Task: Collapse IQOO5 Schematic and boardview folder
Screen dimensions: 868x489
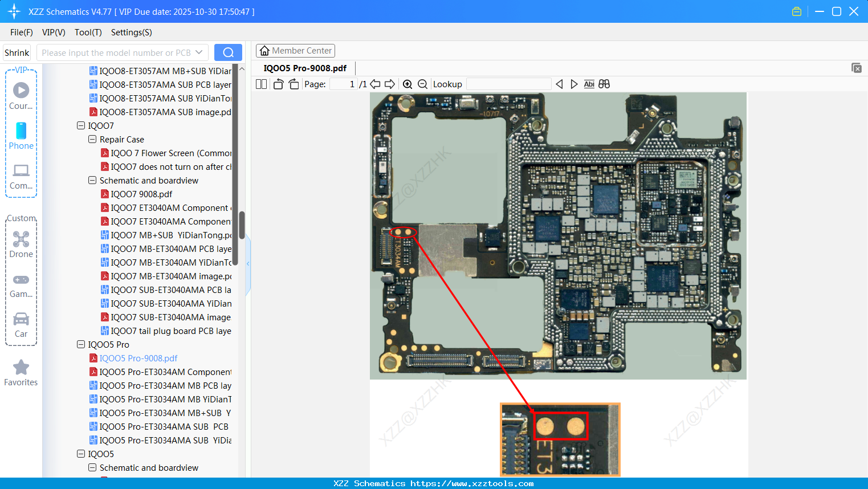Action: [92, 467]
